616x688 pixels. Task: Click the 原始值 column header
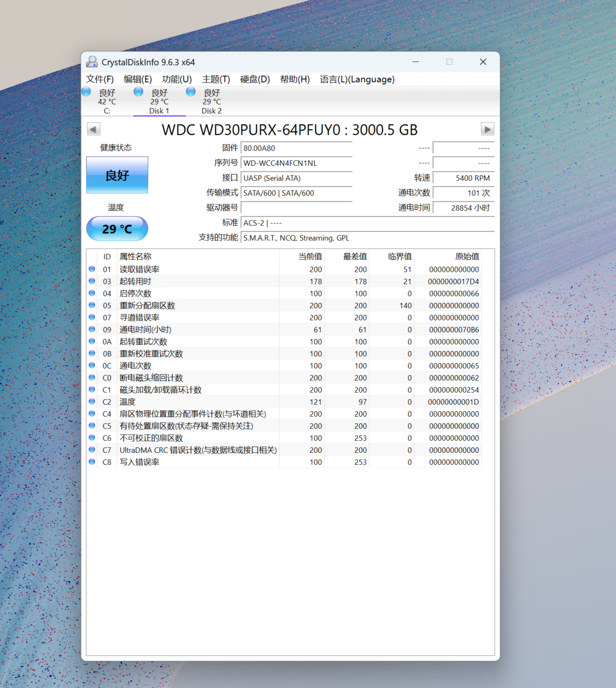coord(467,256)
